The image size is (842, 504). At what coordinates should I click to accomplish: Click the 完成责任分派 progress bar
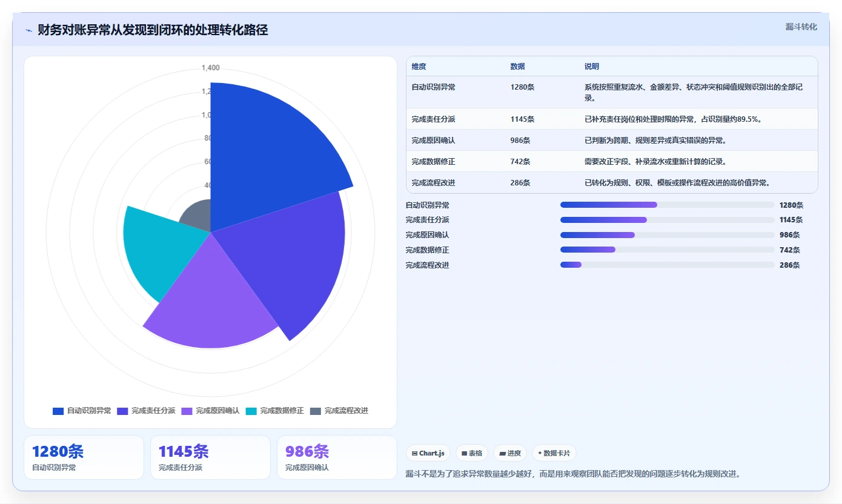point(668,220)
